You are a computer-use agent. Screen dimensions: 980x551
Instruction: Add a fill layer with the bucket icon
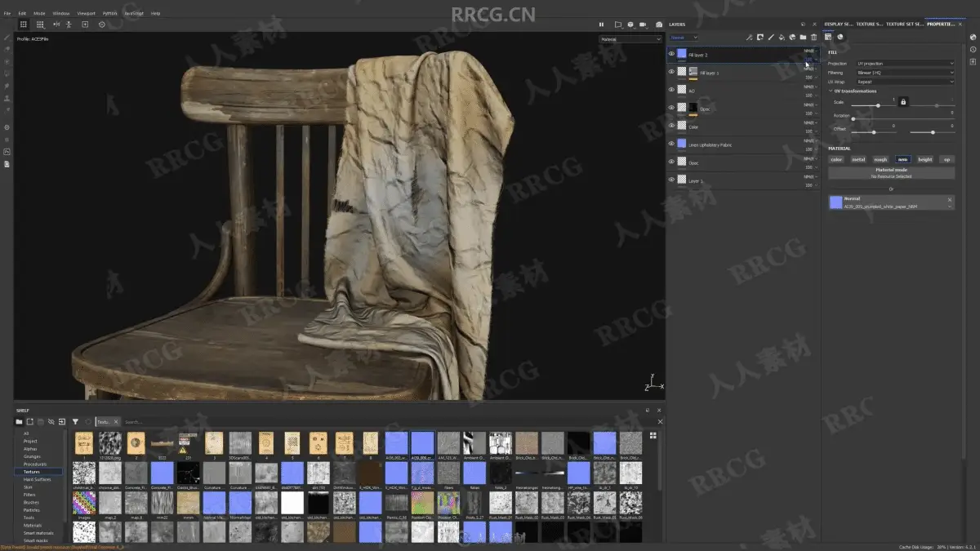[782, 38]
